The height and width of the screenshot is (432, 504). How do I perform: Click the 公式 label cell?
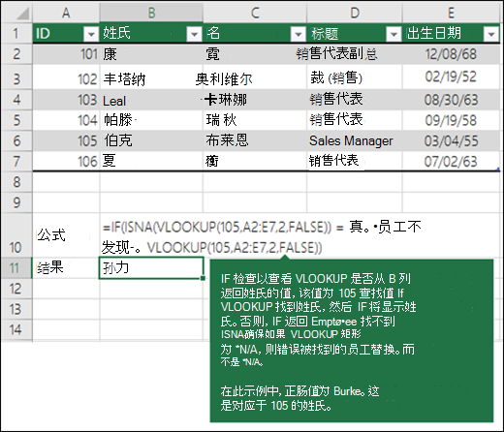pyautogui.click(x=66, y=234)
